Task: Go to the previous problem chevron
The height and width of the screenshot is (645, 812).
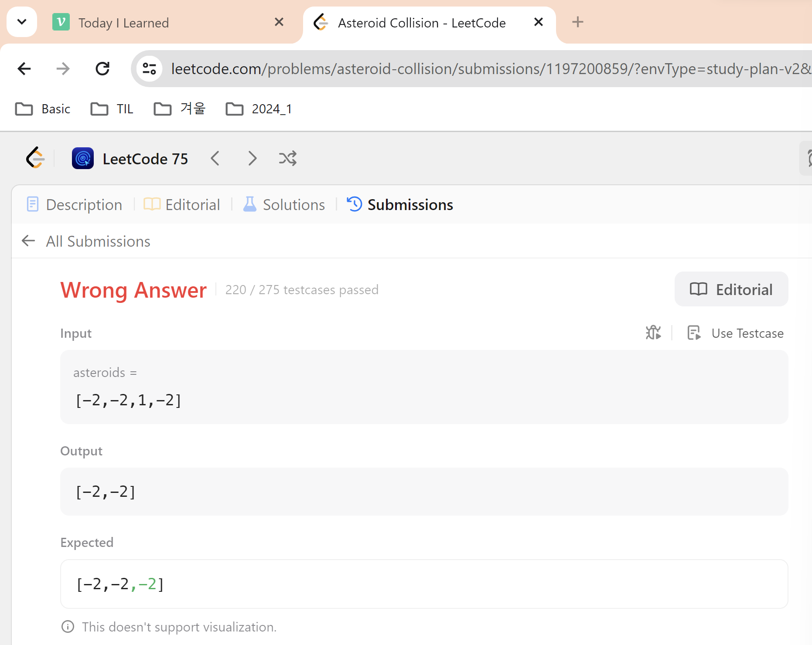Action: click(x=215, y=158)
